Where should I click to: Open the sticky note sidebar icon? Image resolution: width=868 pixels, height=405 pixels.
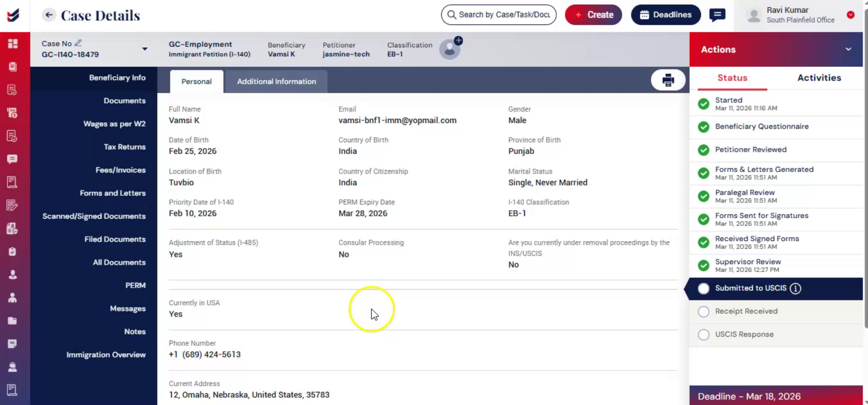(12, 344)
